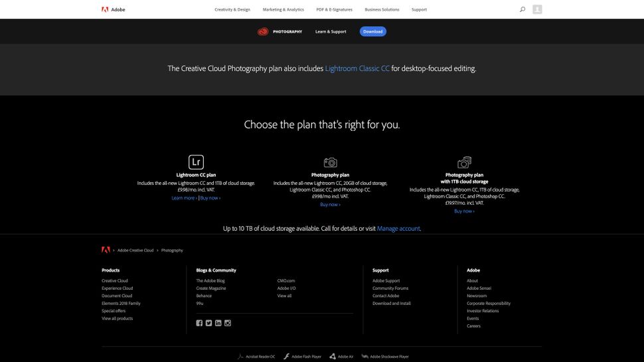
Task: Open Adobe's Instagram page icon
Action: [x=228, y=323]
